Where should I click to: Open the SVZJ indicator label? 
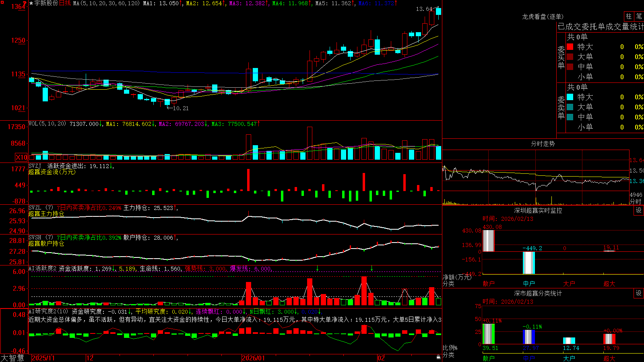pos(35,166)
